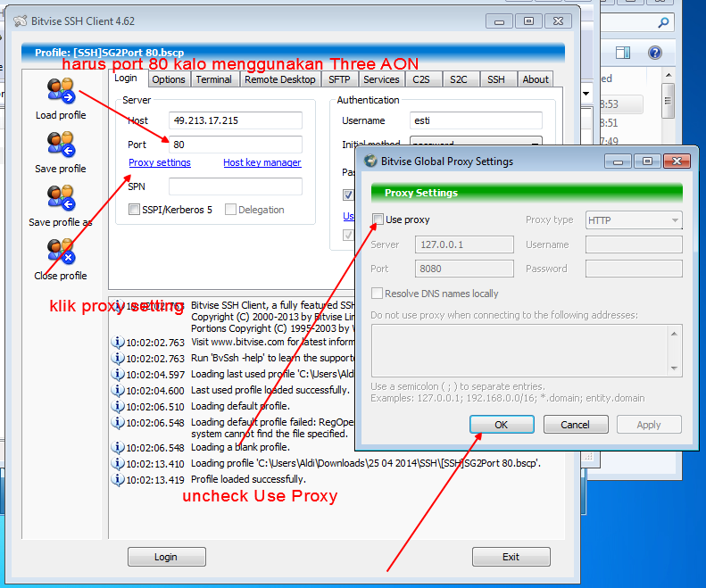706x588 pixels.
Task: Click the Port field showing 80
Action: pyautogui.click(x=236, y=145)
